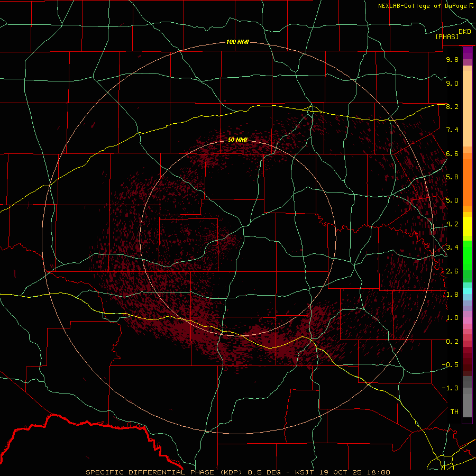Click the -1.3 scale value
Image resolution: width=476 pixels, height=476 pixels.
(x=450, y=388)
